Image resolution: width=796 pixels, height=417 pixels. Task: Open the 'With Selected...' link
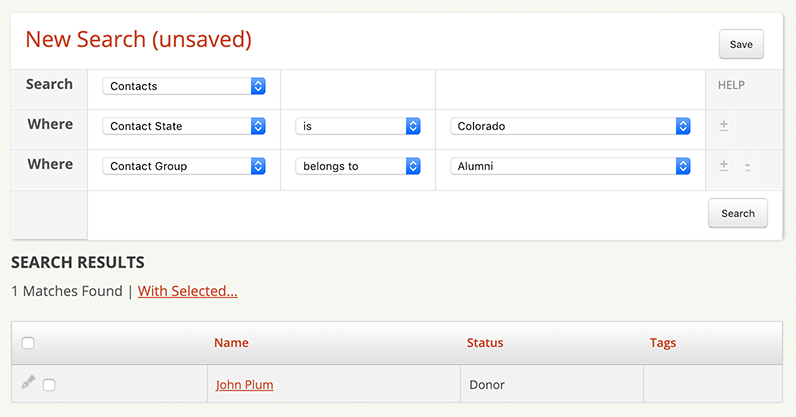[x=187, y=291]
